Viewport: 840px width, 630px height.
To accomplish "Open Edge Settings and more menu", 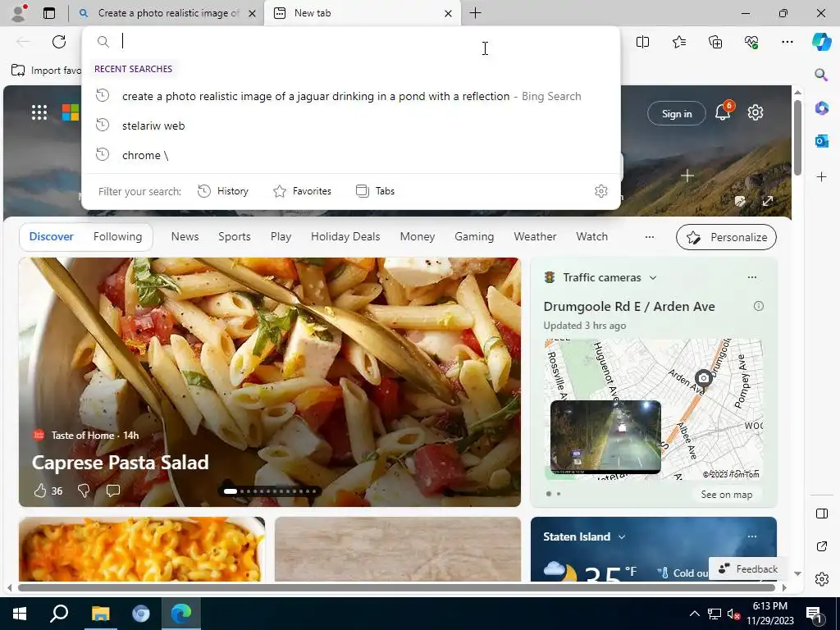I will point(787,42).
